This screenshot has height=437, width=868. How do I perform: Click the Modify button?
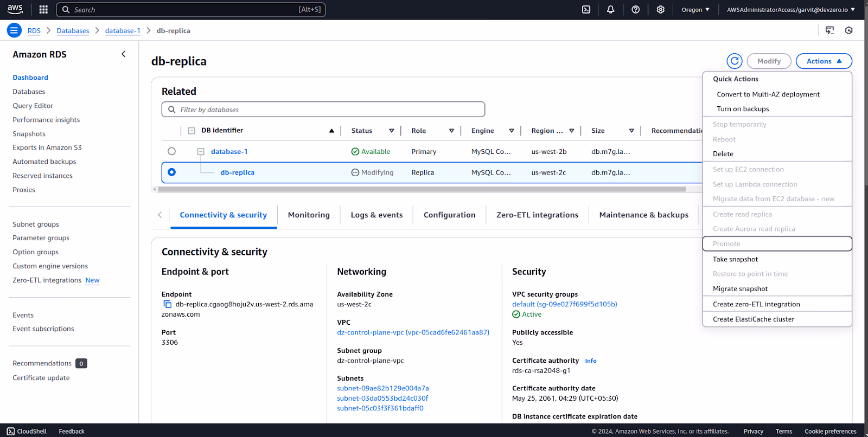click(x=769, y=61)
